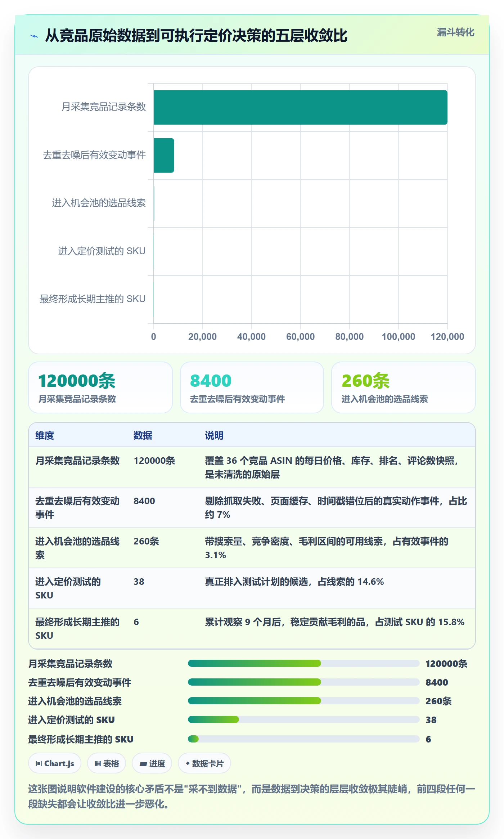Viewport: 504px width, 839px height.
Task: Open the 260条 stat card
Action: (404, 387)
